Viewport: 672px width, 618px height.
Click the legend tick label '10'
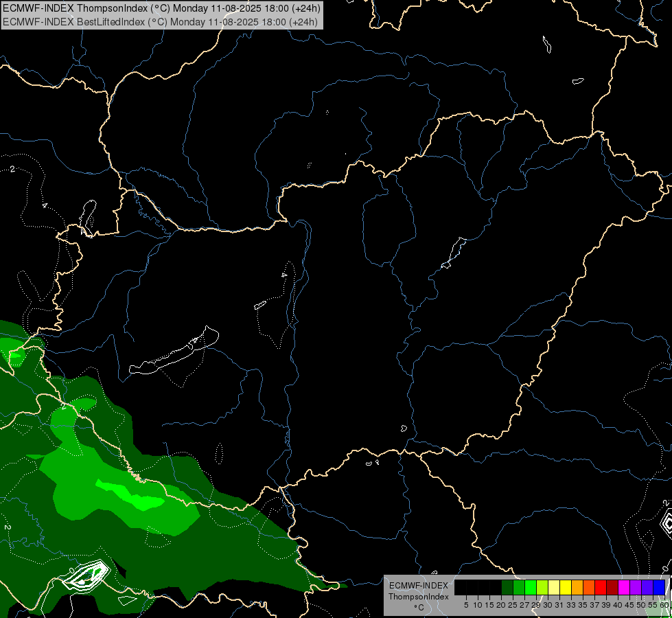click(x=478, y=605)
